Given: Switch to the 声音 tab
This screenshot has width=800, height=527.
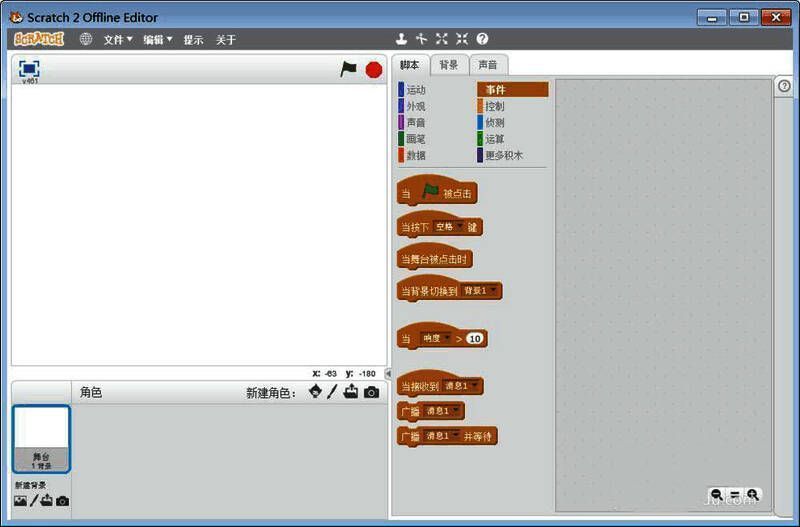Looking at the screenshot, I should coord(488,65).
